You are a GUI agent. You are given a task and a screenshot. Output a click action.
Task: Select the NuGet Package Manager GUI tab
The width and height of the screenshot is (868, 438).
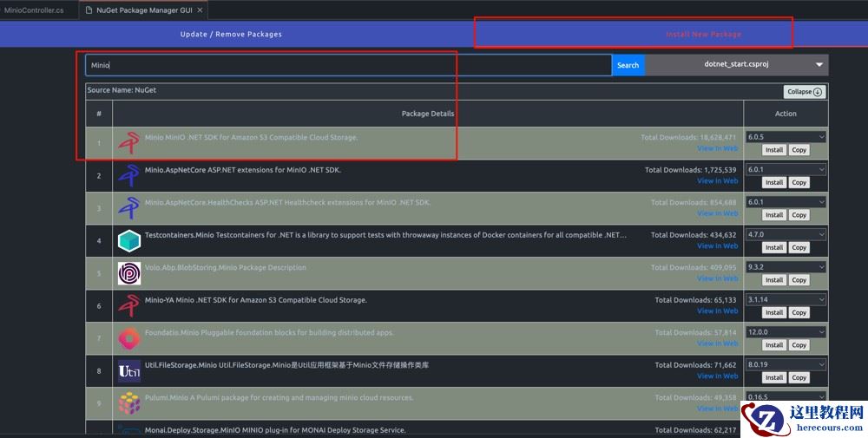coord(144,10)
